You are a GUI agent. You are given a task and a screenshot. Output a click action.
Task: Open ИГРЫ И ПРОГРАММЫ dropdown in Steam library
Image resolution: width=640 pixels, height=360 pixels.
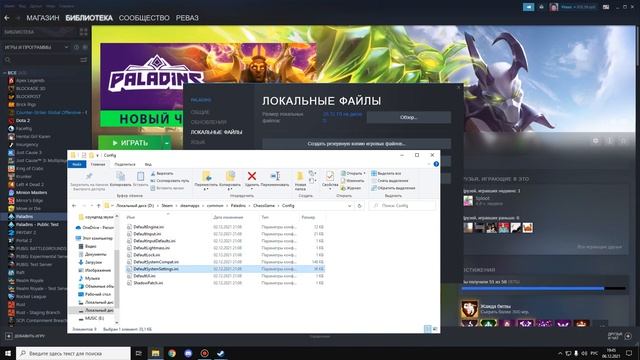point(67,47)
